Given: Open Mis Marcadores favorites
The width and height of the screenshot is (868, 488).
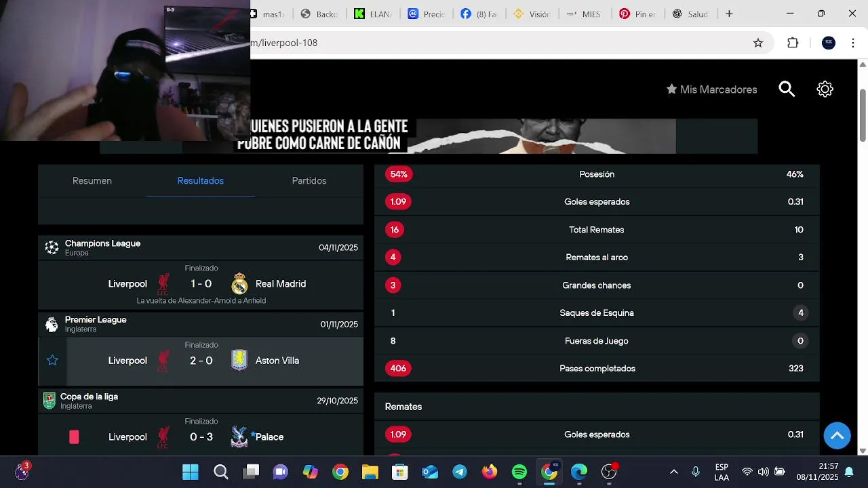Looking at the screenshot, I should 711,89.
